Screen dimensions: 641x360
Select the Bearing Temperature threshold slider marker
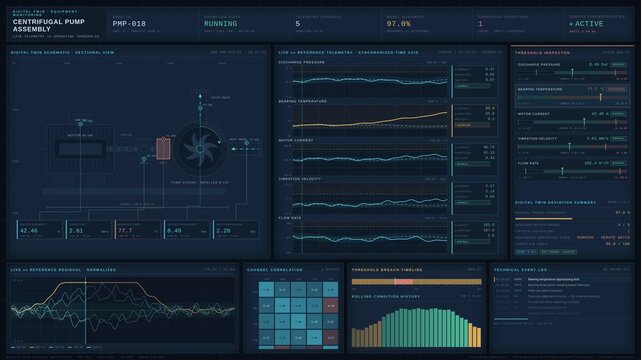coord(601,97)
